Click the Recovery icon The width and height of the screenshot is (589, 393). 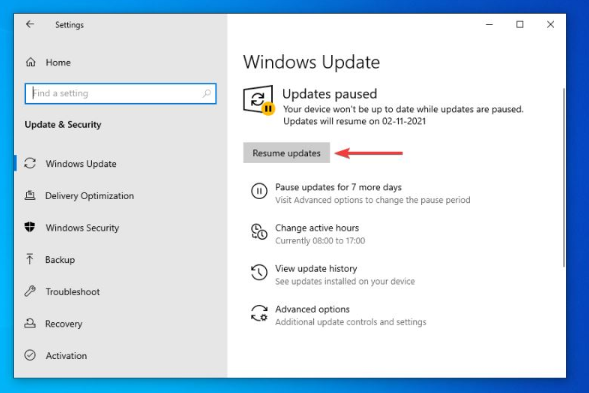(x=30, y=323)
